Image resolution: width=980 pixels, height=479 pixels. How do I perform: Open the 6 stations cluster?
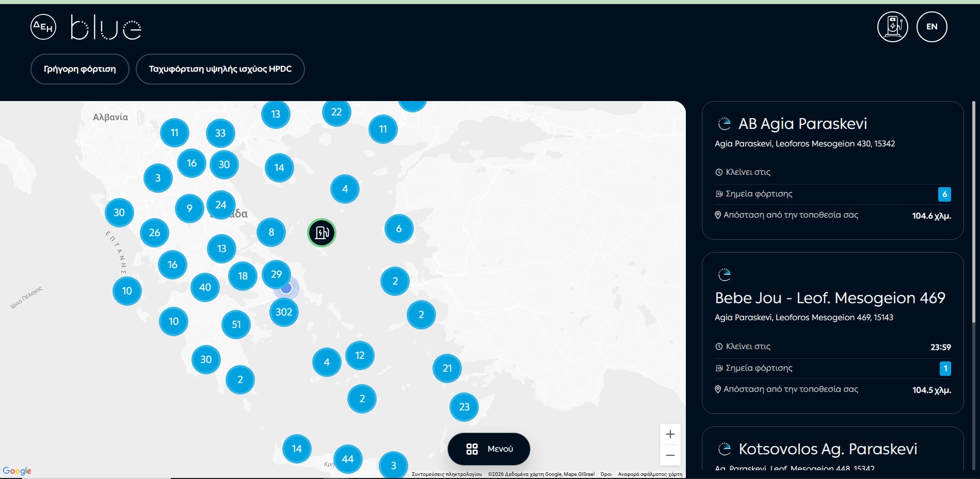coord(399,228)
